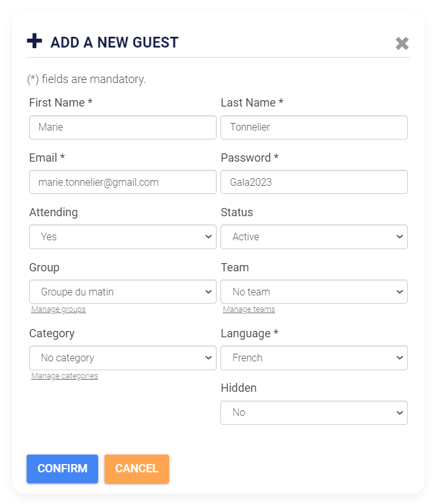Expand the Team dropdown showing No team
The height and width of the screenshot is (504, 437).
tap(314, 292)
